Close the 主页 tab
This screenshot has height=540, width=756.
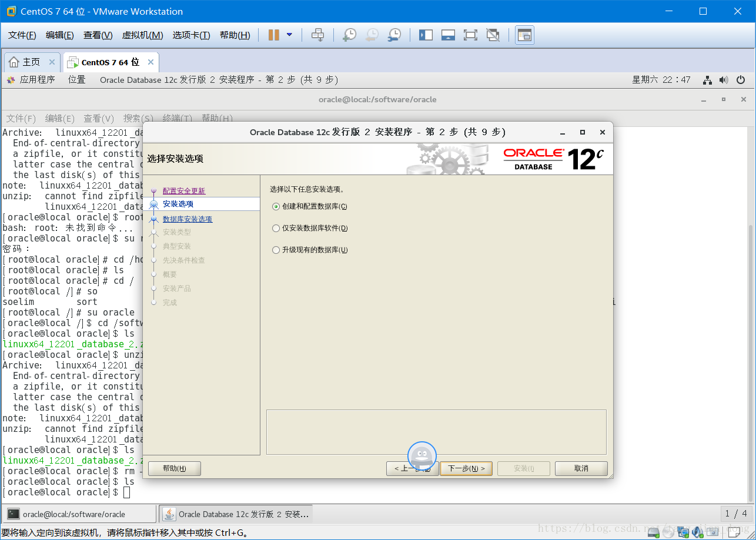click(52, 62)
